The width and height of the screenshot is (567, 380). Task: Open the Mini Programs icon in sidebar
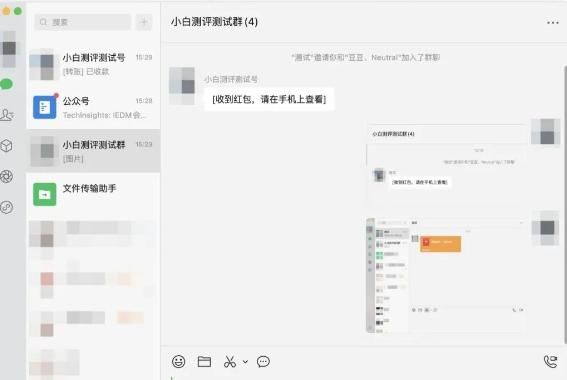7,207
